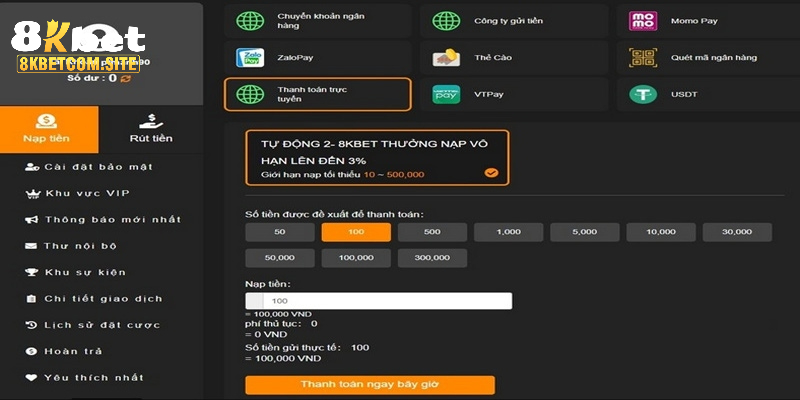
Task: Toggle the orange checkmark on TỰ ĐỘNG 2 channel
Action: (491, 173)
